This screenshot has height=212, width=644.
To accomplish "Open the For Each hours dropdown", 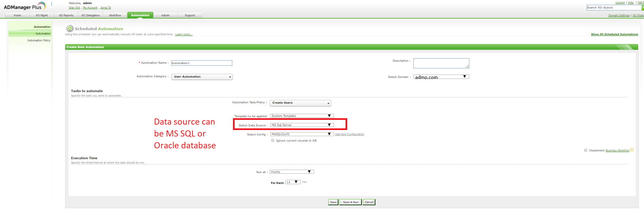I will click(293, 182).
